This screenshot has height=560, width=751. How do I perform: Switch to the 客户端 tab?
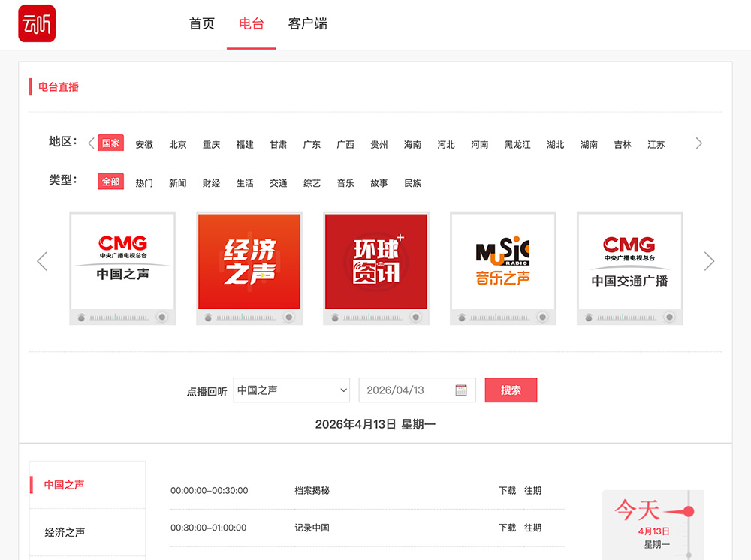tap(307, 24)
